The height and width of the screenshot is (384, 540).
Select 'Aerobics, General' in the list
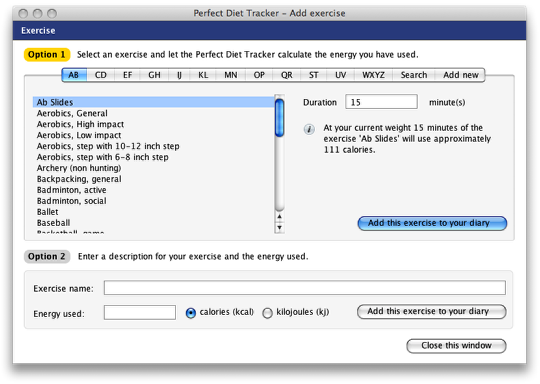click(154, 113)
